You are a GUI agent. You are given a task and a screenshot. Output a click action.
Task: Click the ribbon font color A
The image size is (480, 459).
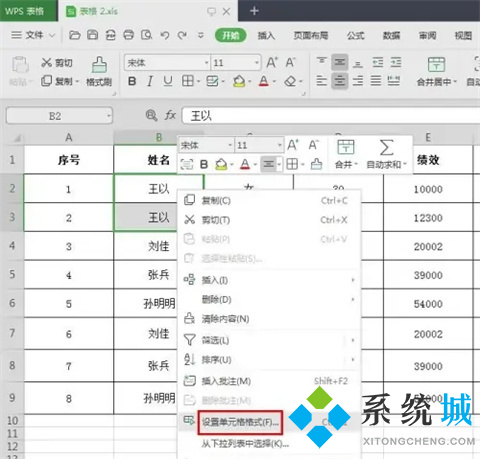(x=264, y=81)
